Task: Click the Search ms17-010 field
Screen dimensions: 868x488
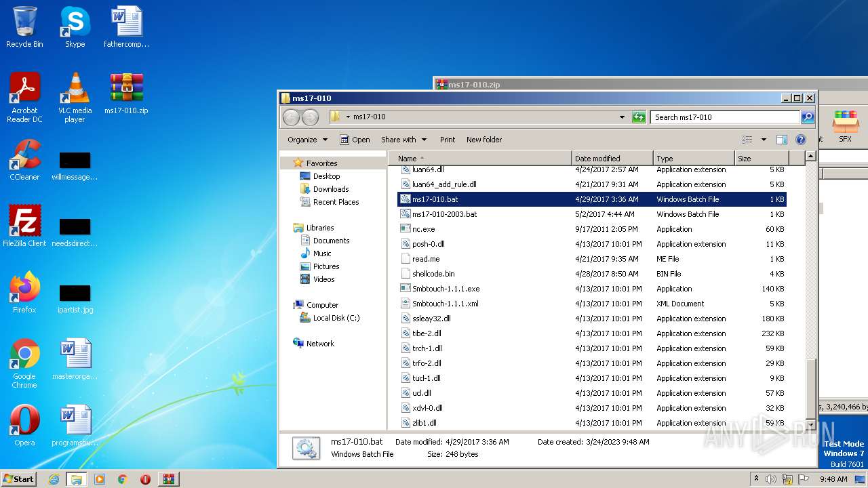Action: point(725,117)
